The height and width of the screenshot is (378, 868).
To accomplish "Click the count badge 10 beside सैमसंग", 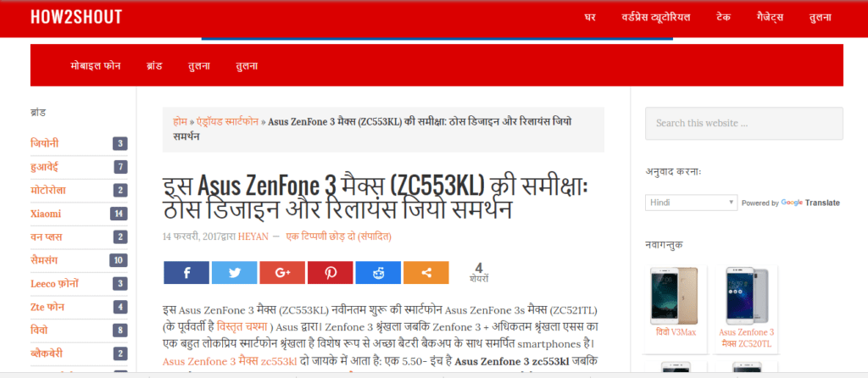I will coord(119,260).
